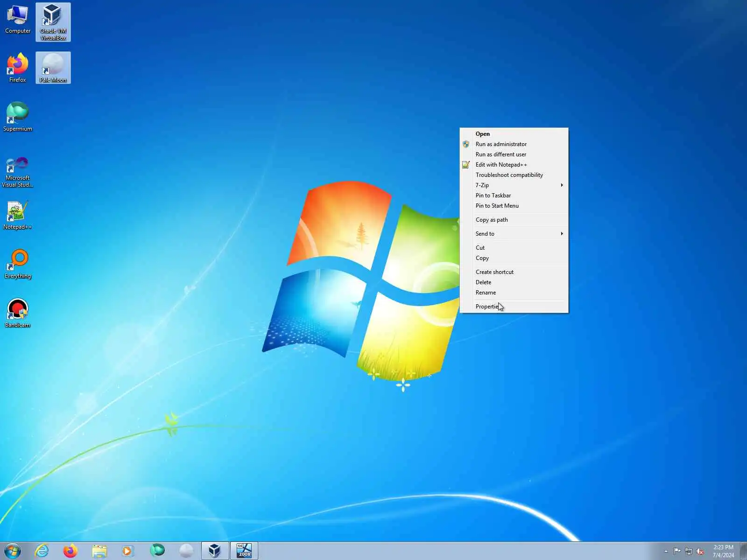Viewport: 747px width, 560px height.
Task: Switch to VirtualBox in the taskbar
Action: tap(215, 551)
